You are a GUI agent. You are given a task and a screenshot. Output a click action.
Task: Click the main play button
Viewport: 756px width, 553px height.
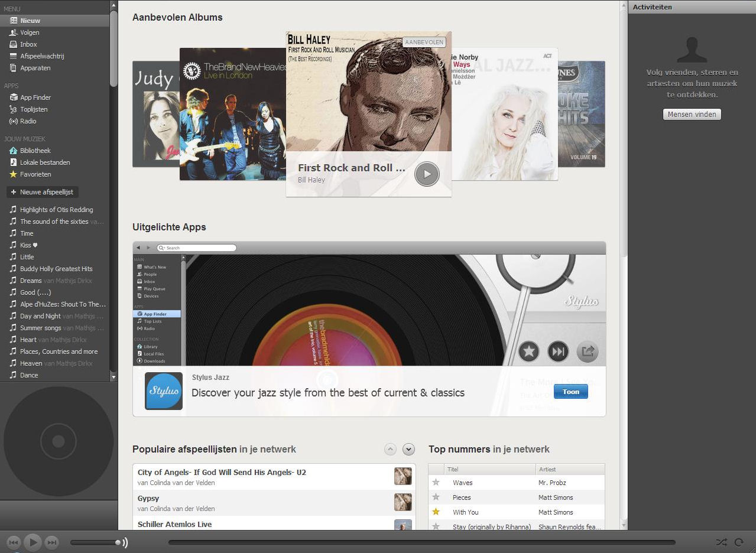33,542
